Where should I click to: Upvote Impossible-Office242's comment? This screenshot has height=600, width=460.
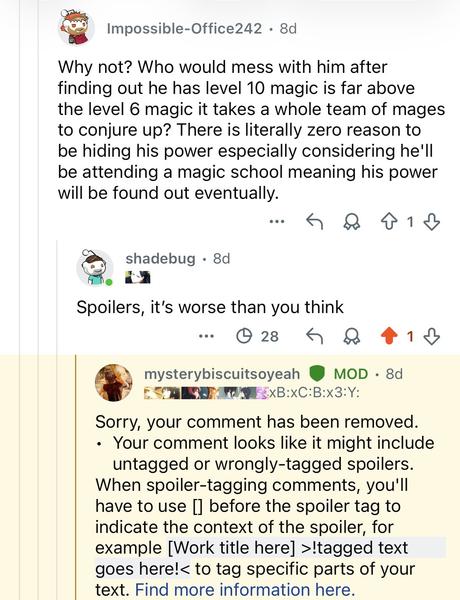pos(388,222)
